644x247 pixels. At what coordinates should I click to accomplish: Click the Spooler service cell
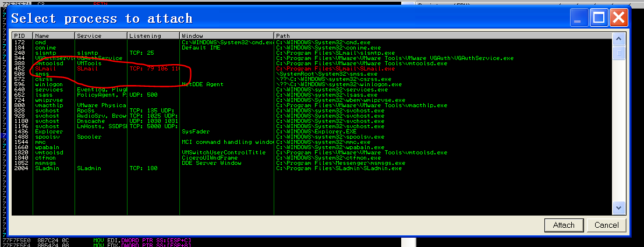tap(89, 137)
